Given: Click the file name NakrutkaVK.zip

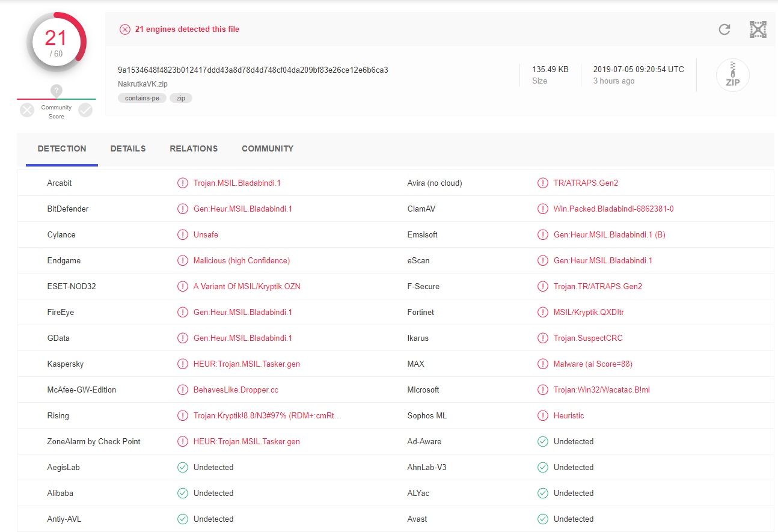Looking at the screenshot, I should coord(142,84).
